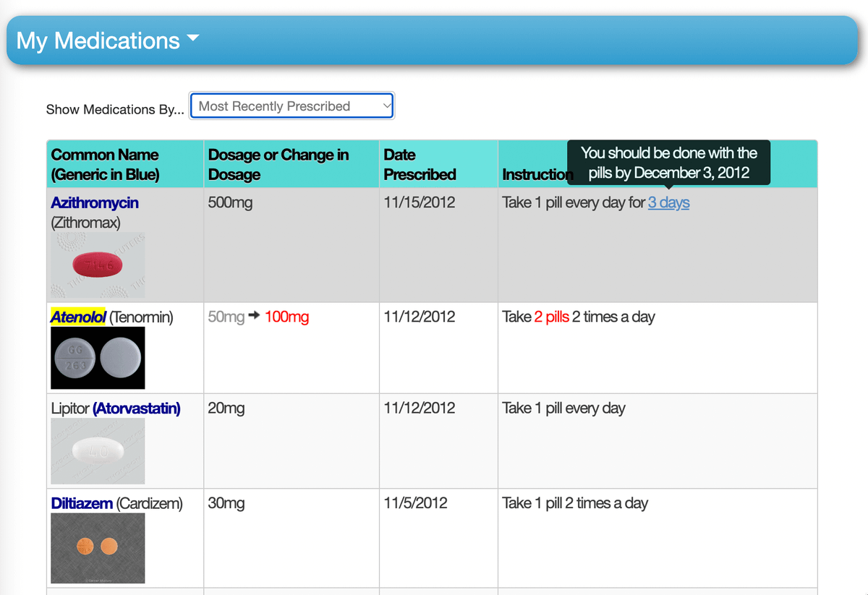Click the completion date tooltip
The height and width of the screenshot is (595, 868).
pyautogui.click(x=668, y=163)
